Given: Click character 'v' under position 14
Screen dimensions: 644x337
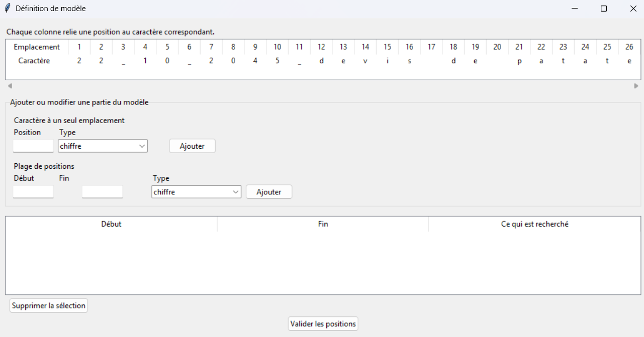Looking at the screenshot, I should click(365, 61).
